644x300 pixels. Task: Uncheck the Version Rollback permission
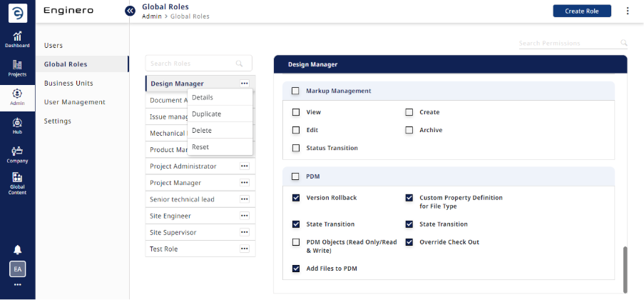pos(296,198)
